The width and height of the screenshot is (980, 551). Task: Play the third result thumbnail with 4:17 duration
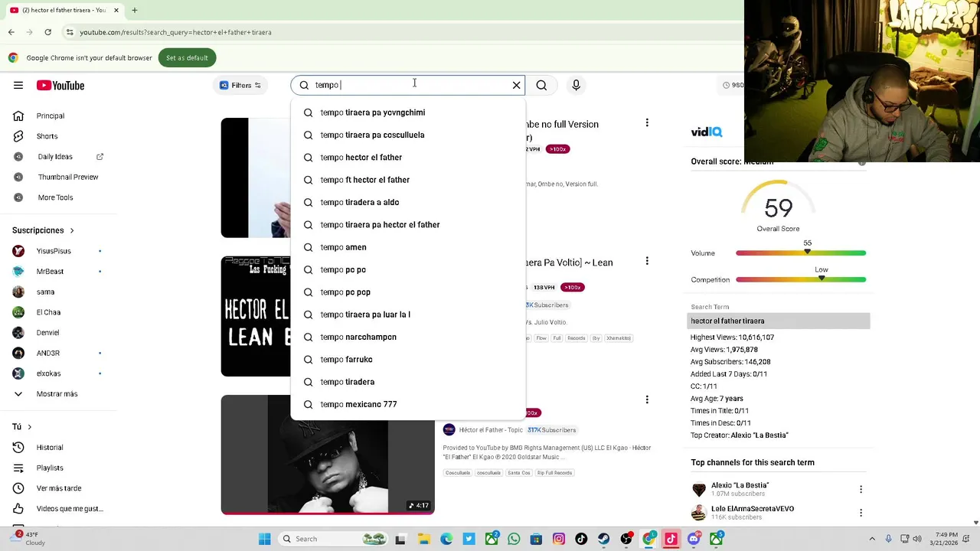point(328,455)
